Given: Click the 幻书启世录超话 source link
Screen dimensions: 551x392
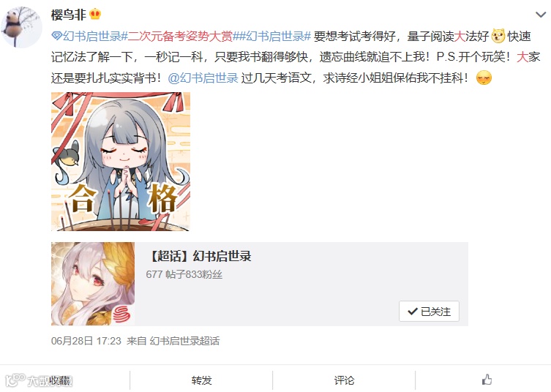Looking at the screenshot, I should (x=184, y=341).
